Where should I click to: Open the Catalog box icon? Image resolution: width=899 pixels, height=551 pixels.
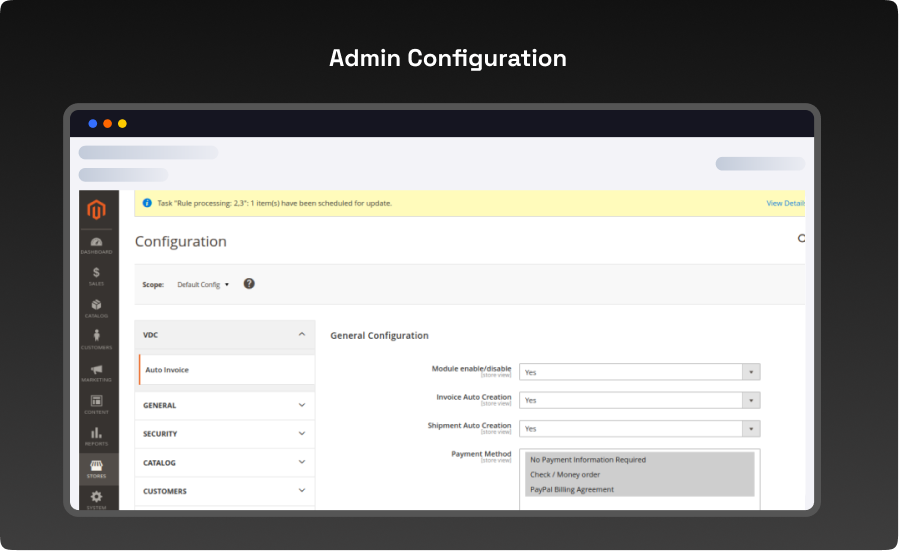click(96, 307)
